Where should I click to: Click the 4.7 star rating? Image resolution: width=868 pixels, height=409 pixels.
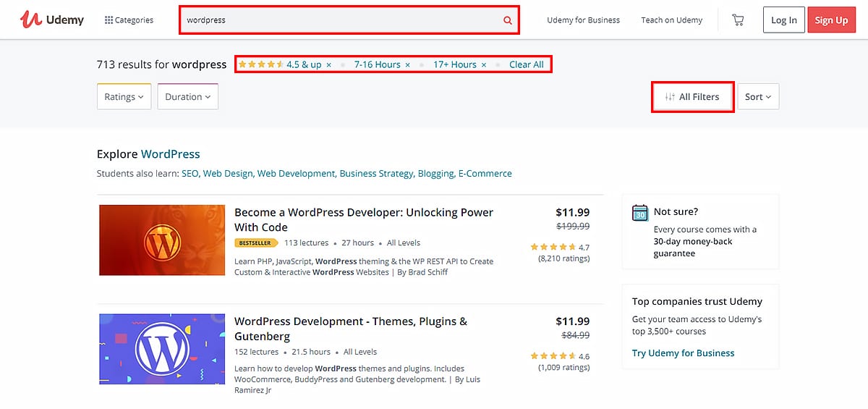tap(560, 247)
